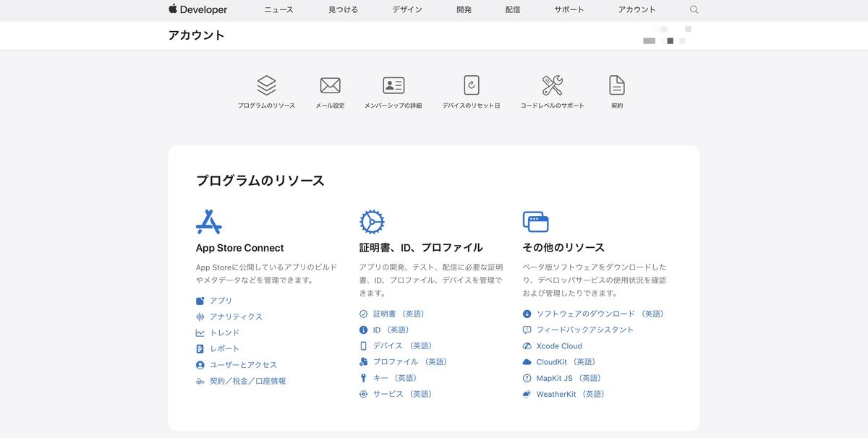Click the person icon beside ユーザーとアクセス
Image resolution: width=868 pixels, height=438 pixels.
(200, 365)
